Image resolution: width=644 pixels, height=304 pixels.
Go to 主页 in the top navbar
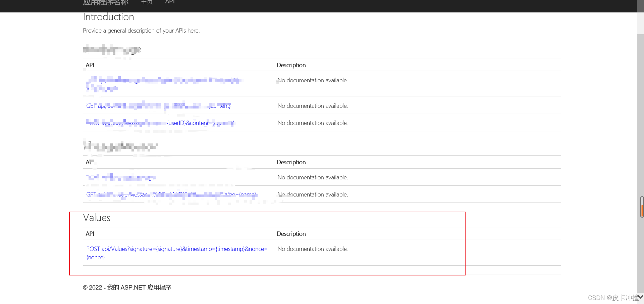(x=147, y=2)
